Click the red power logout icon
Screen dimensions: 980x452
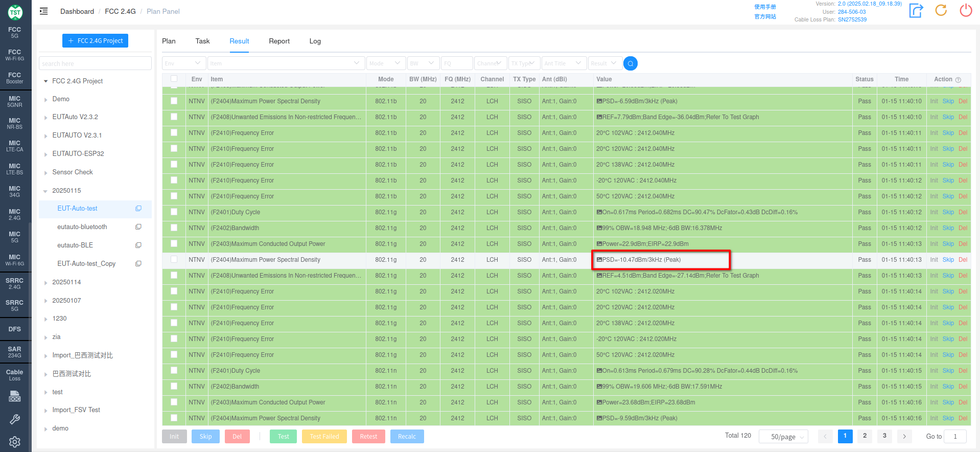click(966, 10)
